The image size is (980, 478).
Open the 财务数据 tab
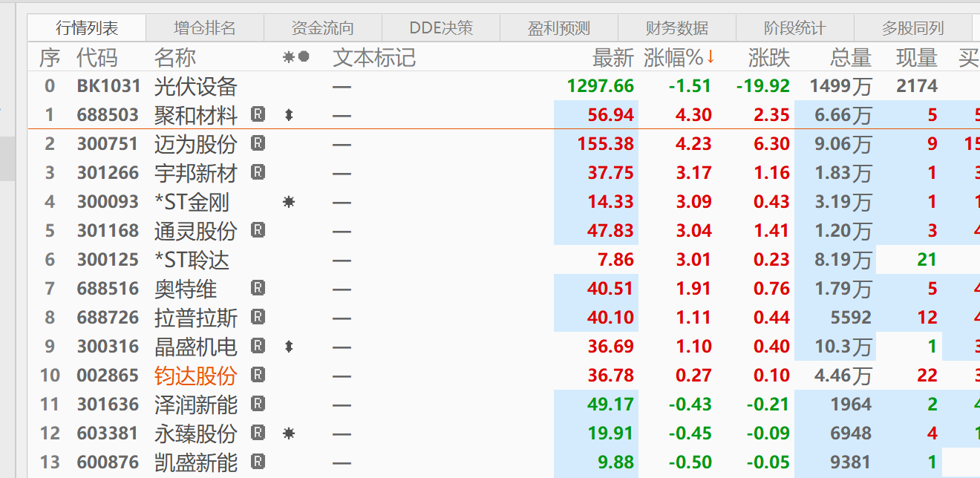[x=677, y=28]
